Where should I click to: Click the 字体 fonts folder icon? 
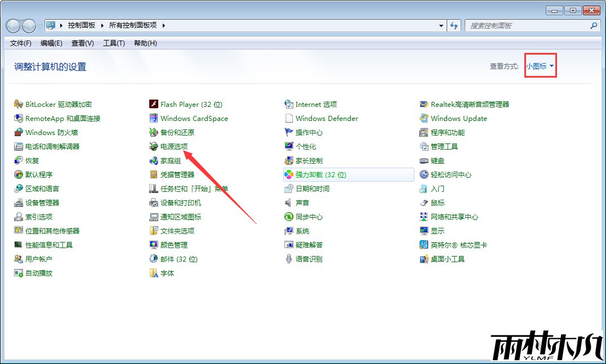pos(153,273)
